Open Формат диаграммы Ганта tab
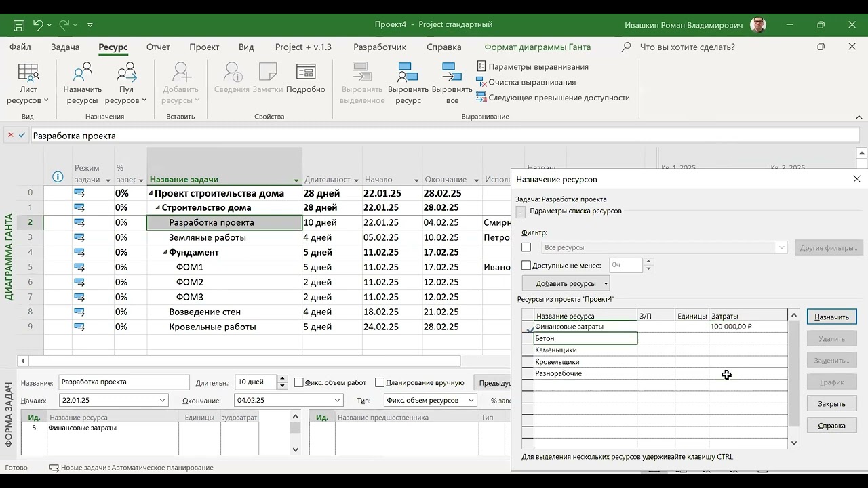Image resolution: width=868 pixels, height=488 pixels. 537,47
